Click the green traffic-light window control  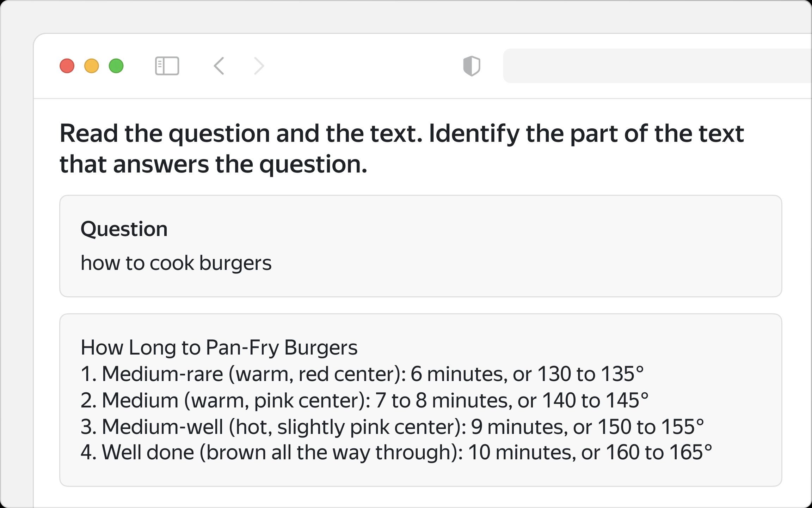(x=116, y=66)
